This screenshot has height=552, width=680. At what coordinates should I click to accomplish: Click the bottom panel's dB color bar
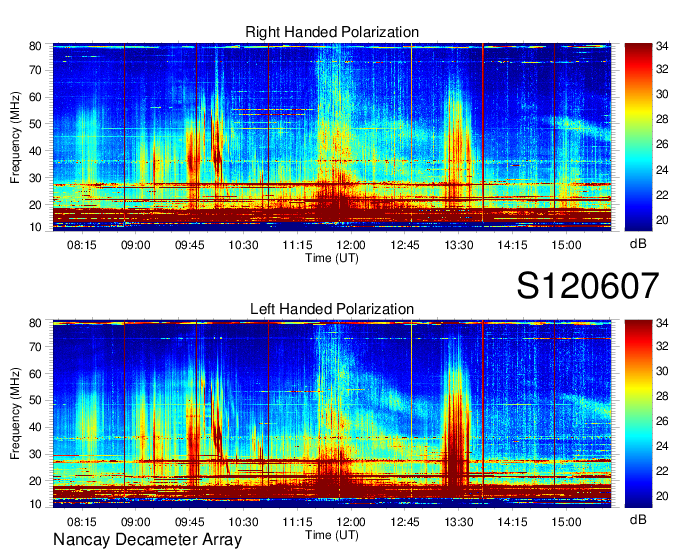click(x=638, y=414)
